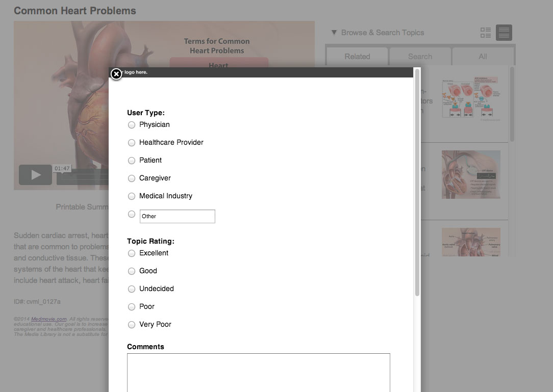This screenshot has height=392, width=553.
Task: Rate the topic as Poor
Action: (132, 307)
